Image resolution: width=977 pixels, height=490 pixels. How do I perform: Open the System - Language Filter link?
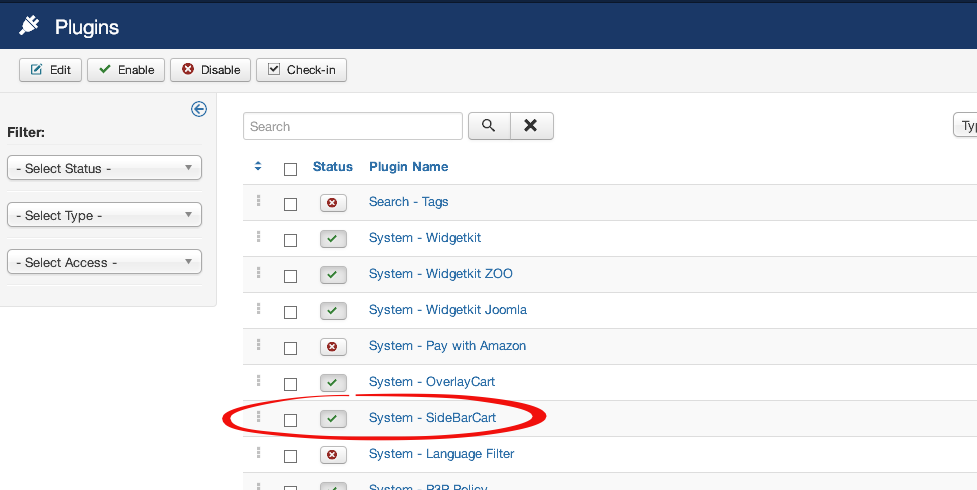pyautogui.click(x=441, y=454)
